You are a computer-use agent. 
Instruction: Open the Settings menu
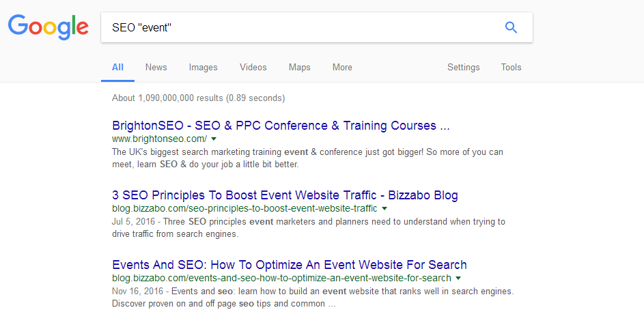pos(463,68)
